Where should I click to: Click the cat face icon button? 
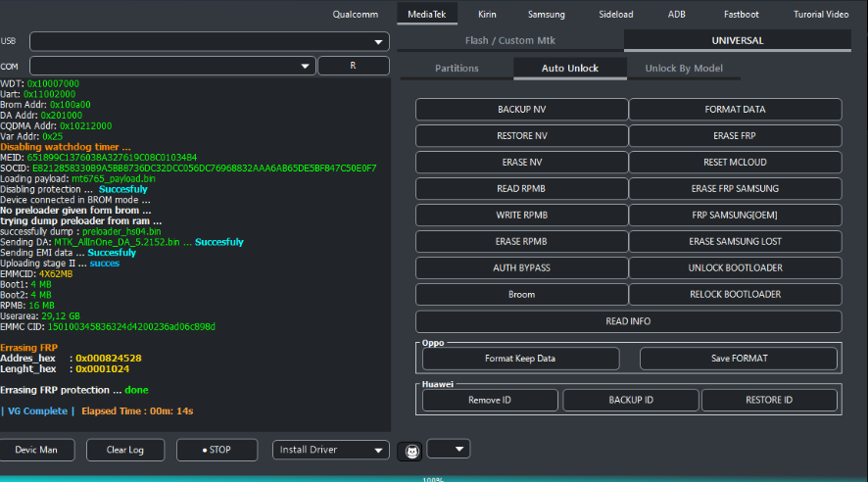click(x=410, y=452)
